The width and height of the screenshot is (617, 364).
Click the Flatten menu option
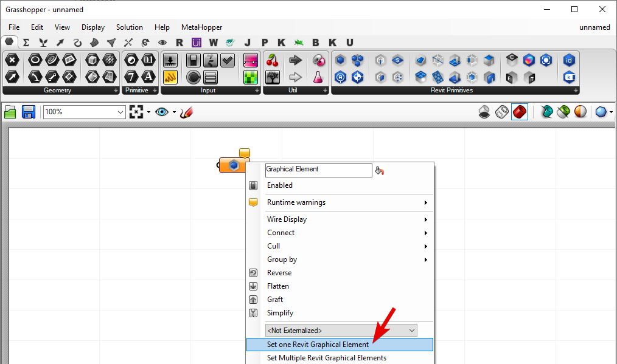(x=278, y=286)
